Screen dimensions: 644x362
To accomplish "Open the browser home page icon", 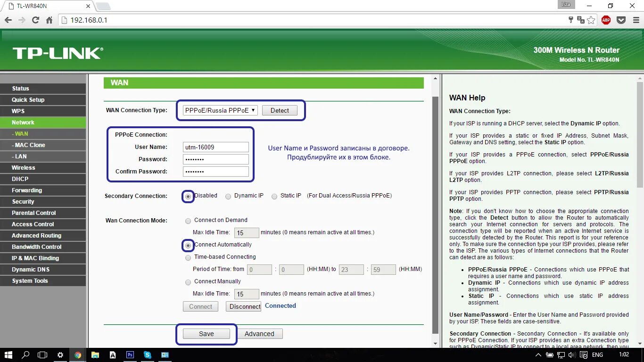I will [49, 20].
